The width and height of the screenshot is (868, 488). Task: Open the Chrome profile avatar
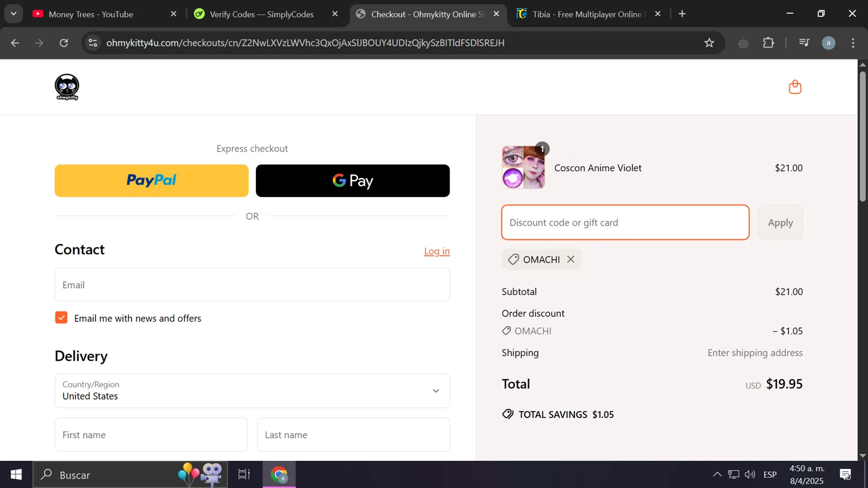pos(829,43)
